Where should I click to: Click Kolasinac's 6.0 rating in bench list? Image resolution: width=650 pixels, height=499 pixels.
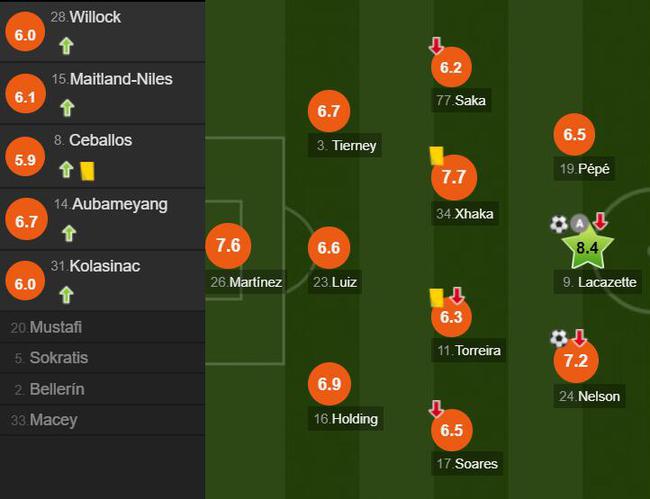tap(25, 284)
